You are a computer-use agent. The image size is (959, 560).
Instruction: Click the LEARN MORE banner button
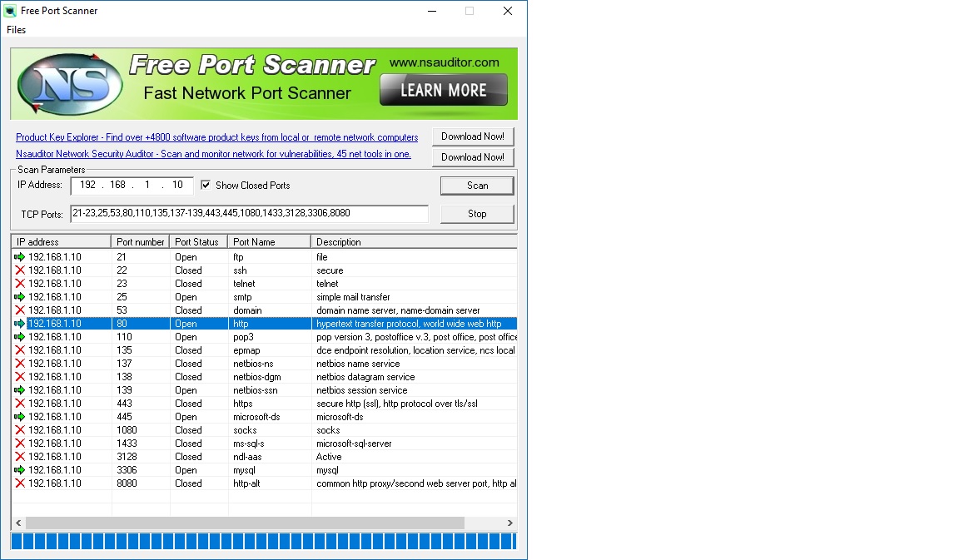tap(443, 90)
